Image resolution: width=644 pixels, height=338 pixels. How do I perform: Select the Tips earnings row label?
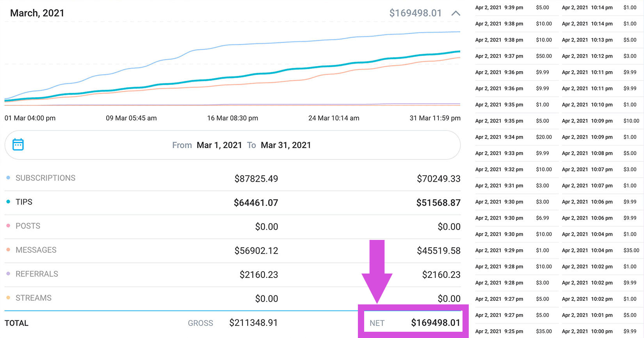point(24,202)
